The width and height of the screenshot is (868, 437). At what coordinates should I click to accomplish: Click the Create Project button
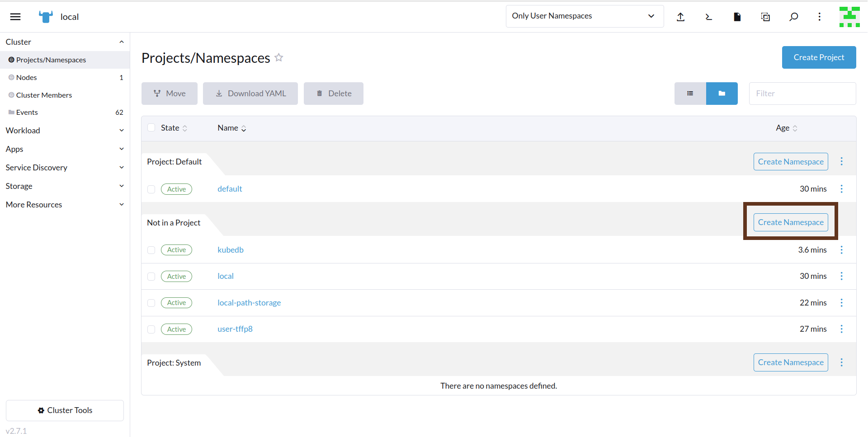coord(818,57)
